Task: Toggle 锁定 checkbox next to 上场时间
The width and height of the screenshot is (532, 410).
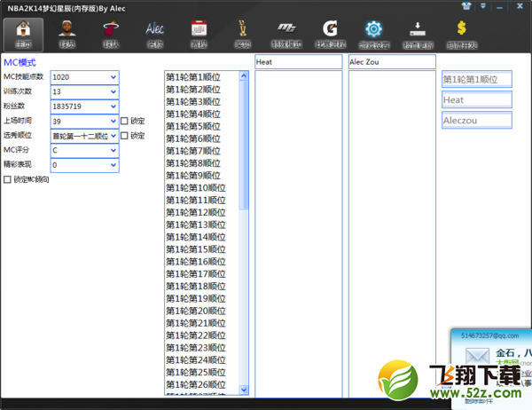Action: coord(124,121)
